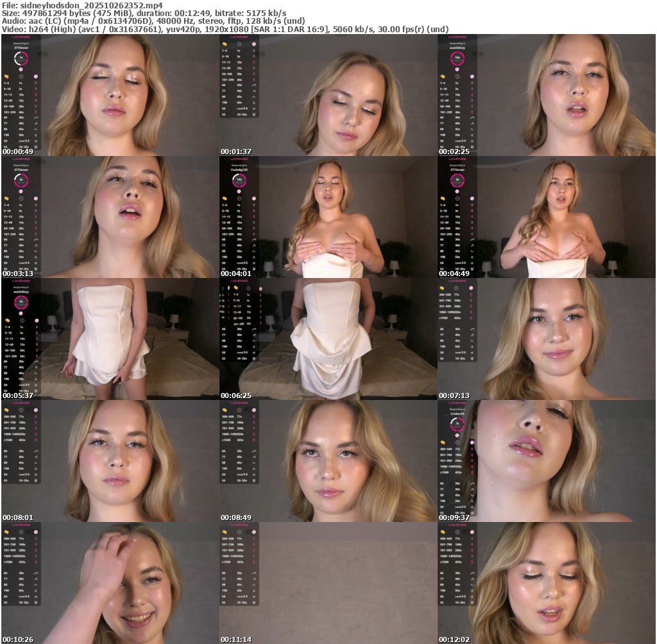The height and width of the screenshot is (644, 657).
Task: Open the thumbnail labeled 00:10:26
Action: tap(110, 583)
